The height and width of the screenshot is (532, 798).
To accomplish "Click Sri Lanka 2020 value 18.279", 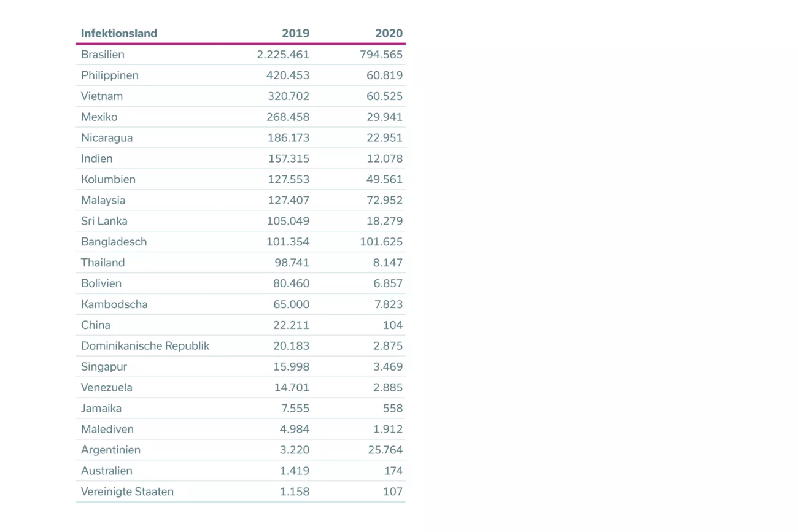I will [x=385, y=221].
